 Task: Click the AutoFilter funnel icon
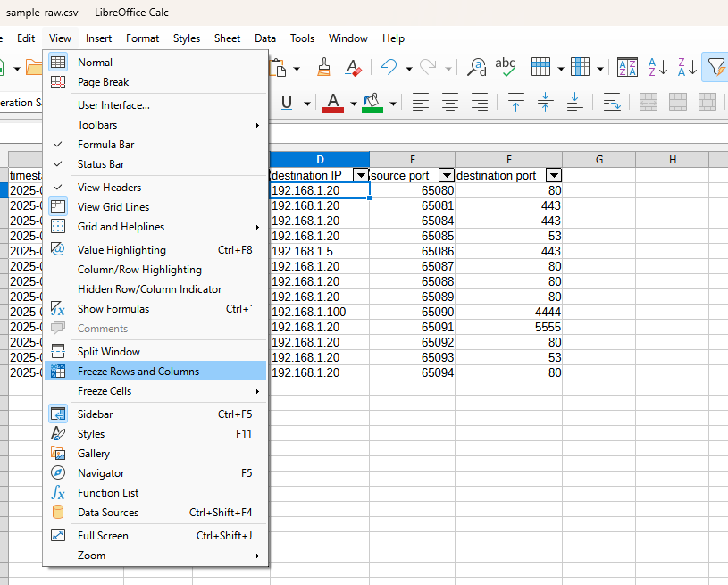[x=715, y=67]
